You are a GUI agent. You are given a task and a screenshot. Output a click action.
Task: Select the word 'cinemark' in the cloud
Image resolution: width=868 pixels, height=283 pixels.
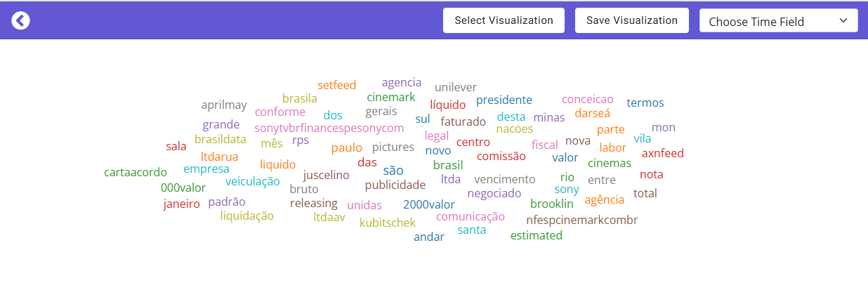(391, 97)
